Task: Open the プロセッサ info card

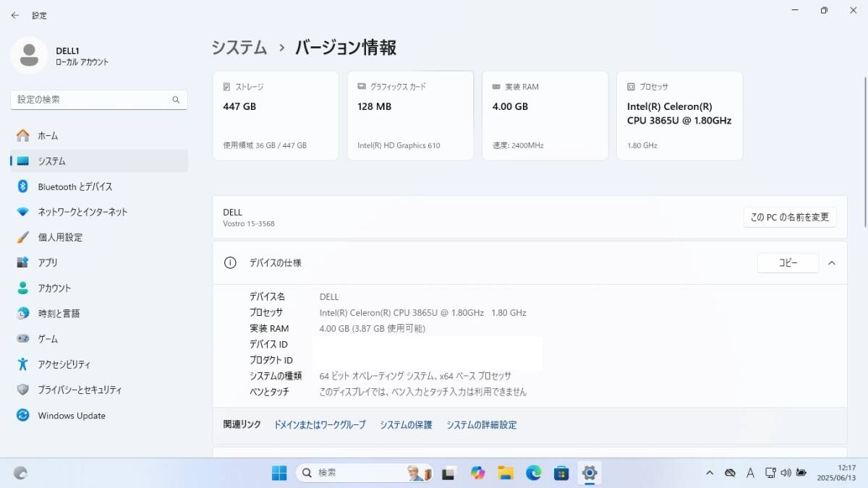Action: click(x=679, y=116)
